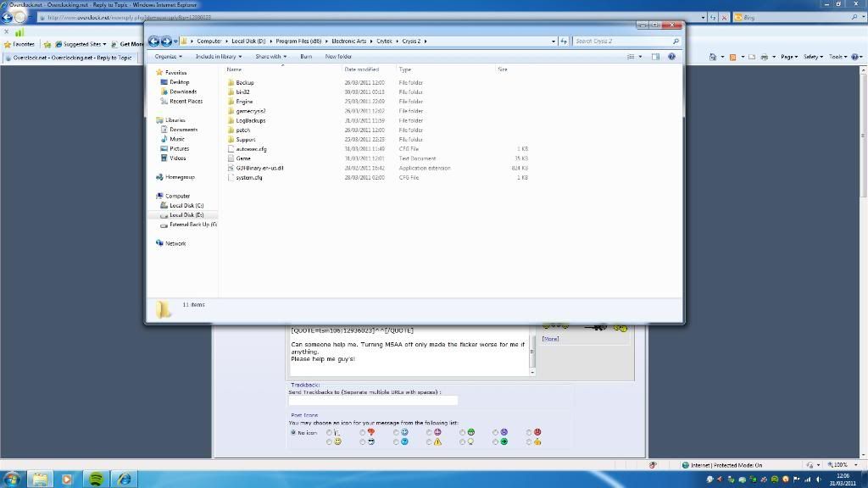
Task: Refresh the Overclock.net page in IE
Action: tap(713, 18)
